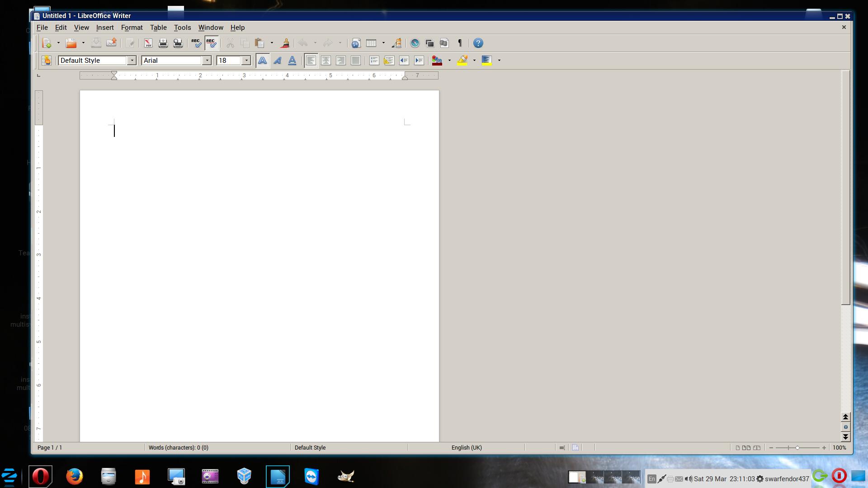Open the Navigator compass icon
The image size is (868, 488).
coord(415,43)
